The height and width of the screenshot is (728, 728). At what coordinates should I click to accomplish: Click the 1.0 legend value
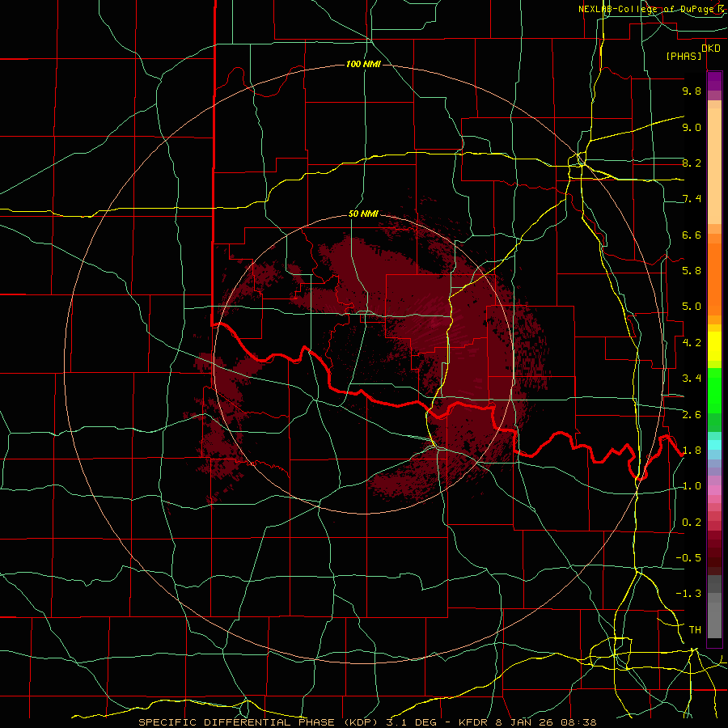692,486
